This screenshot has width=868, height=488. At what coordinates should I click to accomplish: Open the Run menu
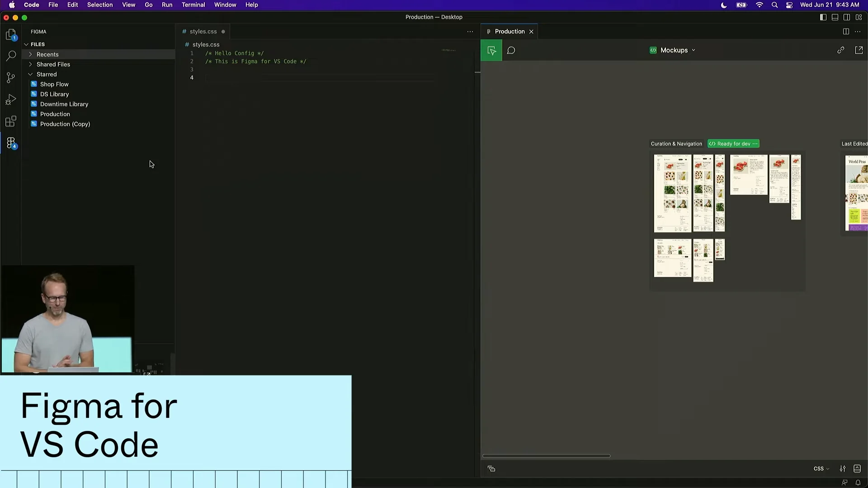click(x=167, y=5)
